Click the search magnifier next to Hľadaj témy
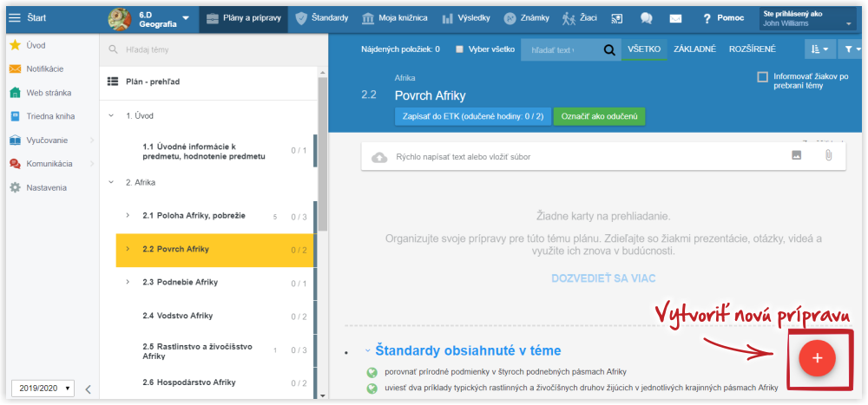 tap(113, 49)
